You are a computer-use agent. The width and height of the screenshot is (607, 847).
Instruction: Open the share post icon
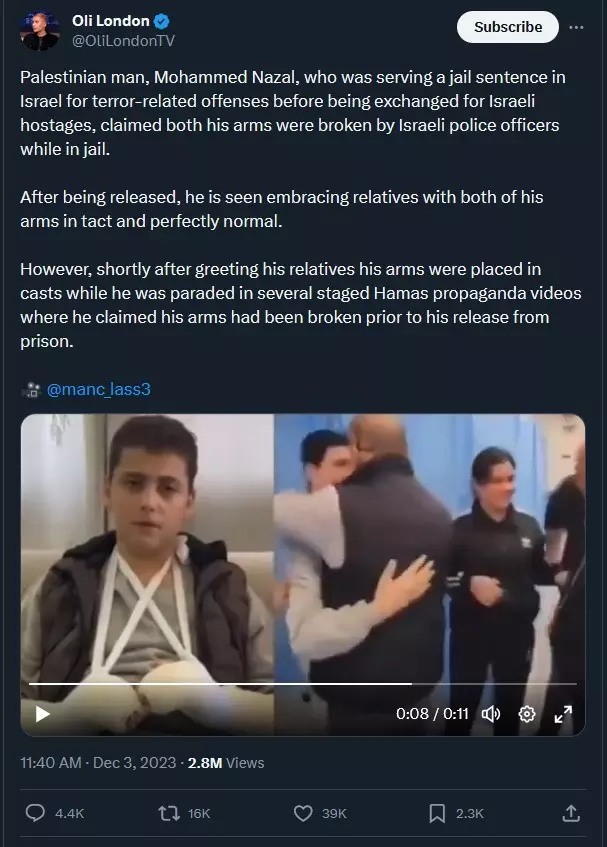pos(571,813)
